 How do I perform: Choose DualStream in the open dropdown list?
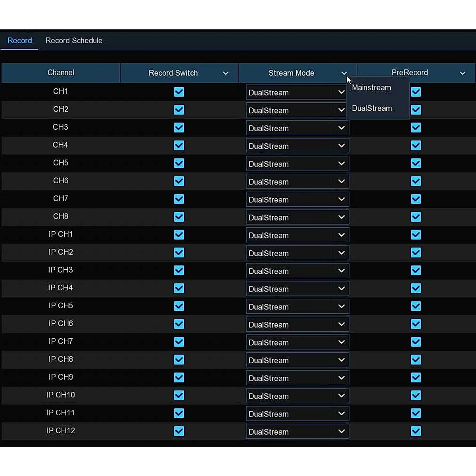click(x=372, y=108)
